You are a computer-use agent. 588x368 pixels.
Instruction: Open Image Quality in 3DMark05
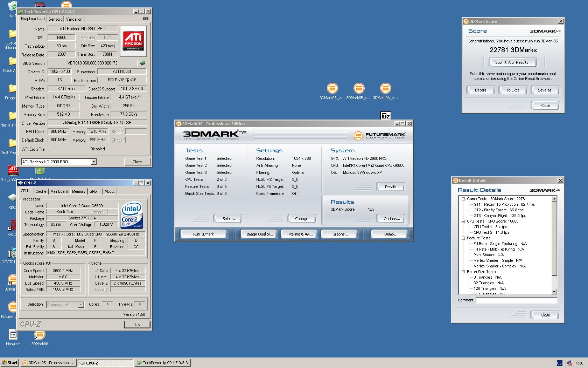click(x=259, y=234)
